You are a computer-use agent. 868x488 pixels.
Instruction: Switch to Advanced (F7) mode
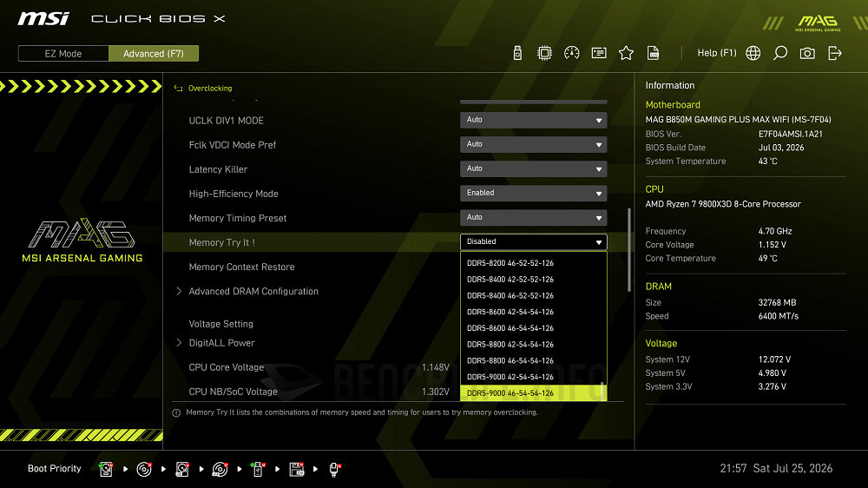(x=154, y=54)
